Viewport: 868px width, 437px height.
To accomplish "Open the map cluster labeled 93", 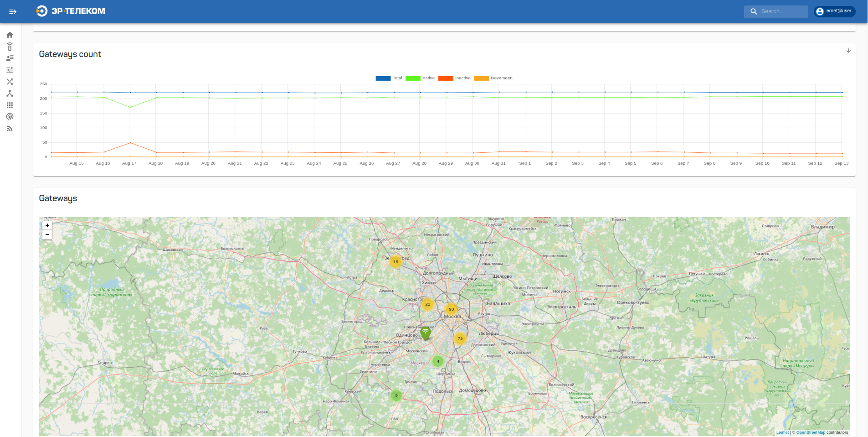I will click(451, 309).
